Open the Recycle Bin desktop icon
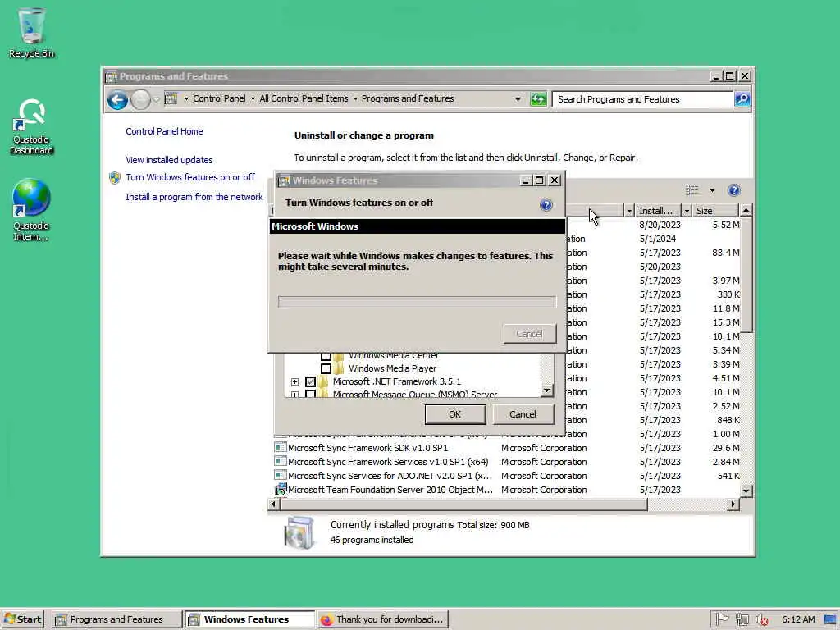The image size is (840, 630). coord(32,32)
